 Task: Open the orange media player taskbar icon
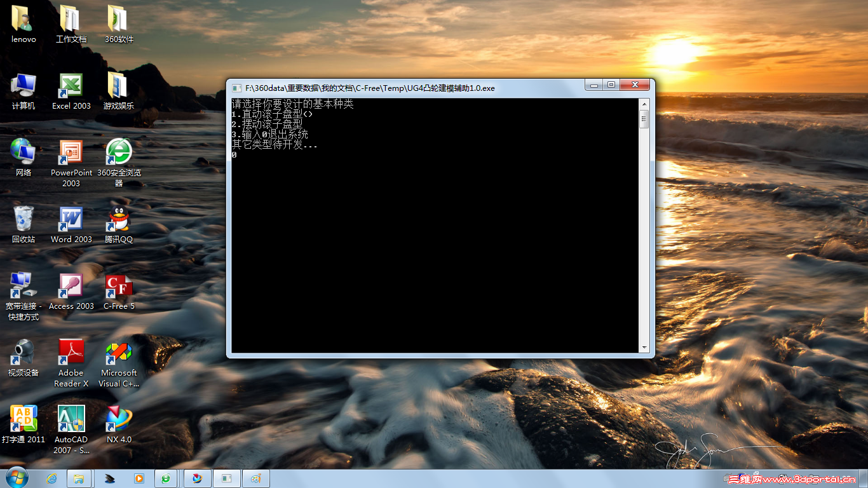[139, 478]
